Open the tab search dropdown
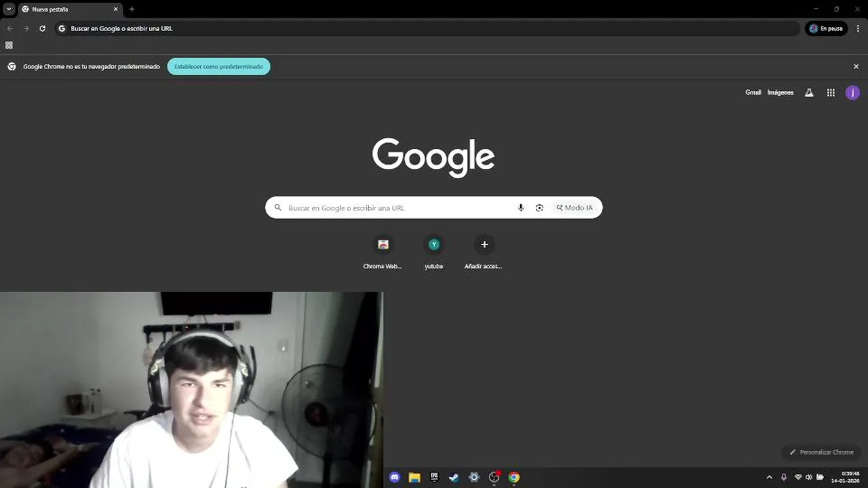The image size is (868, 488). [9, 9]
